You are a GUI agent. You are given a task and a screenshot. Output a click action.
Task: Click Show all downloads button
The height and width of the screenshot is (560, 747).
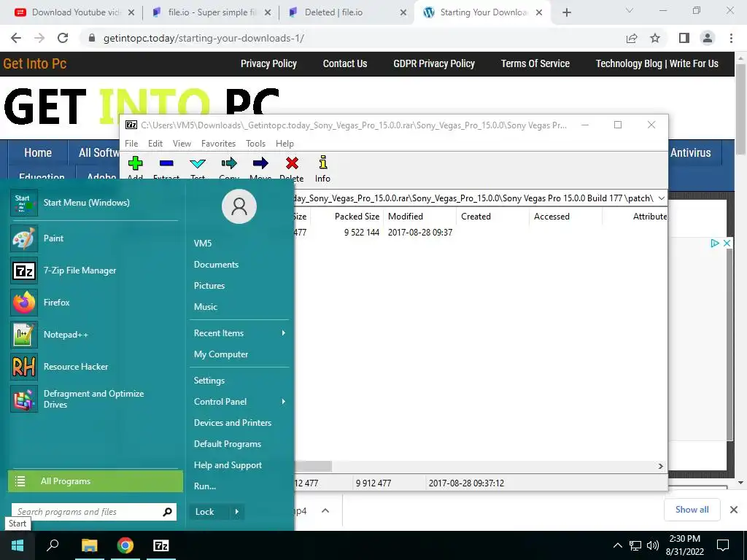pos(692,510)
